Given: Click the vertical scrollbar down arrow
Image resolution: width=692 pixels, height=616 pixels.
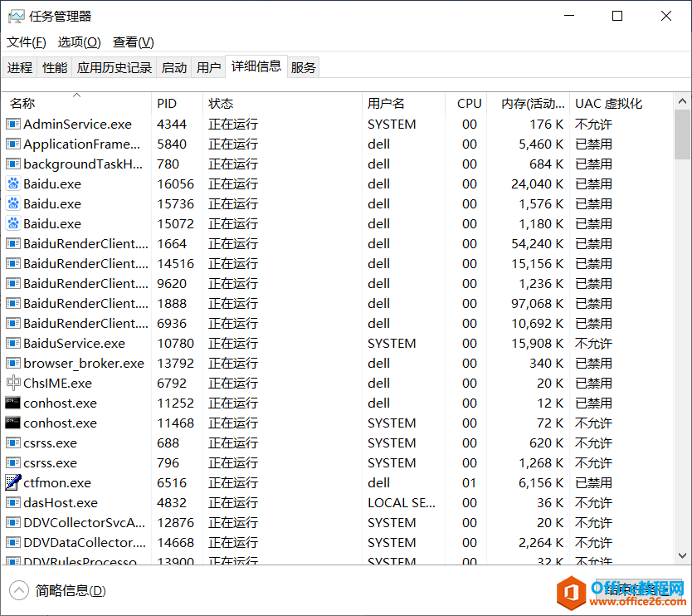Looking at the screenshot, I should coord(682,556).
